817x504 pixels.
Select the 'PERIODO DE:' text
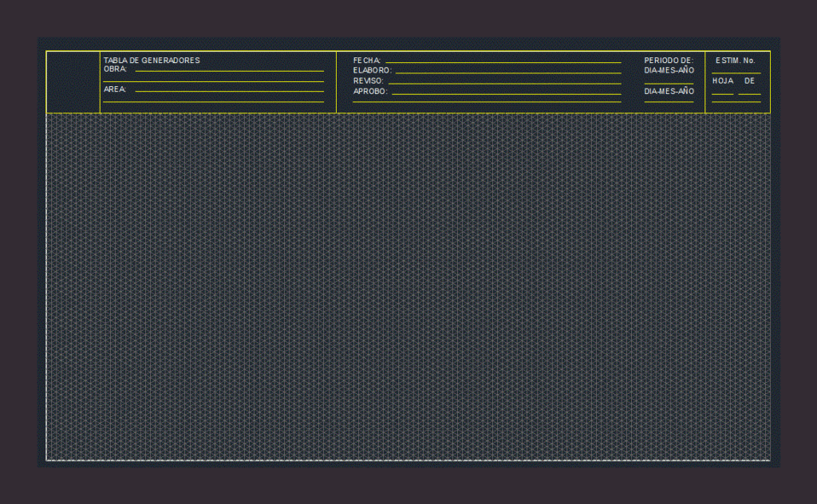(669, 61)
